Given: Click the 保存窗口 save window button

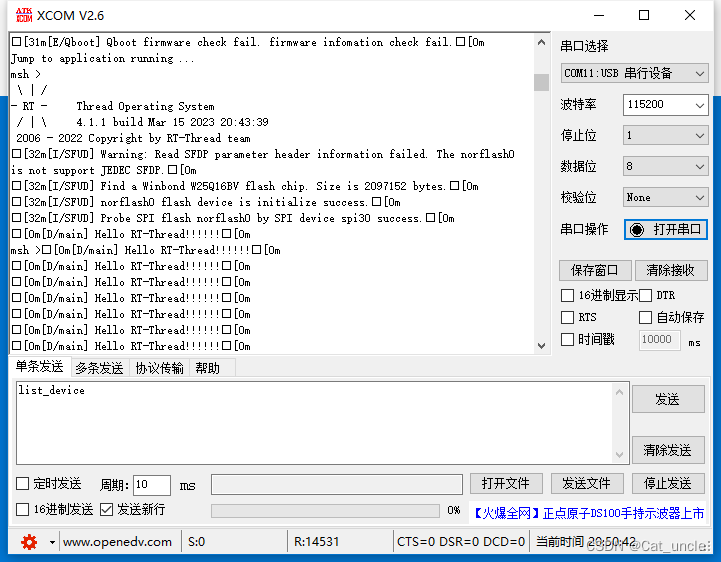Looking at the screenshot, I should click(x=595, y=270).
